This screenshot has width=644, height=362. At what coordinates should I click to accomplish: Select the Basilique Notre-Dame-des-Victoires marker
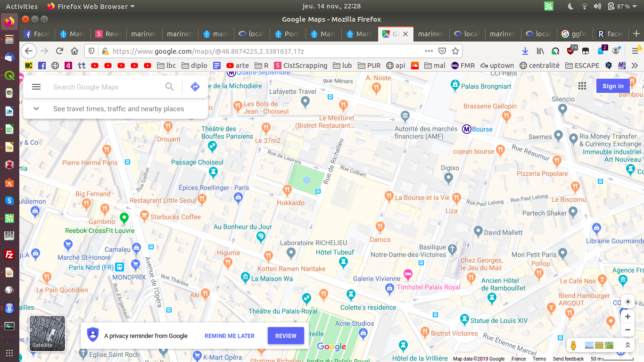(452, 248)
